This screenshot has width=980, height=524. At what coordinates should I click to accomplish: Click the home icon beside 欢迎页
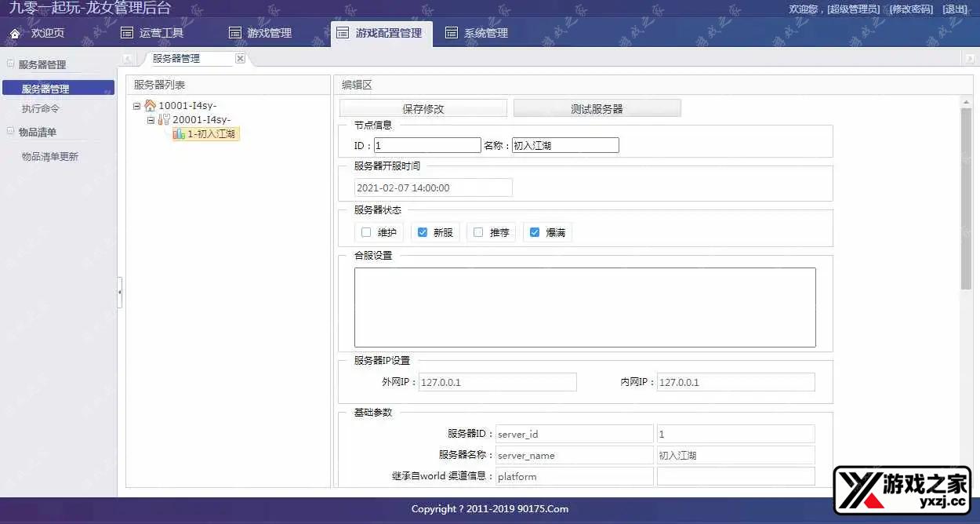pyautogui.click(x=15, y=34)
